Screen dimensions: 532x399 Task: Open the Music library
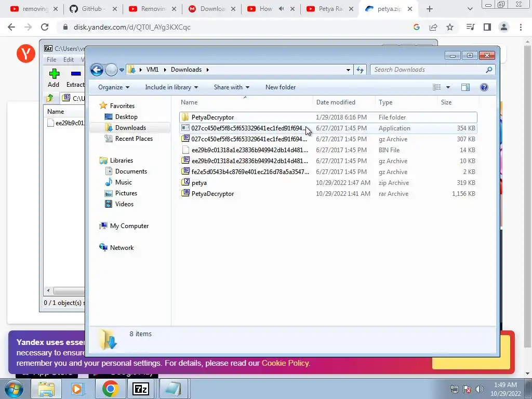124,182
